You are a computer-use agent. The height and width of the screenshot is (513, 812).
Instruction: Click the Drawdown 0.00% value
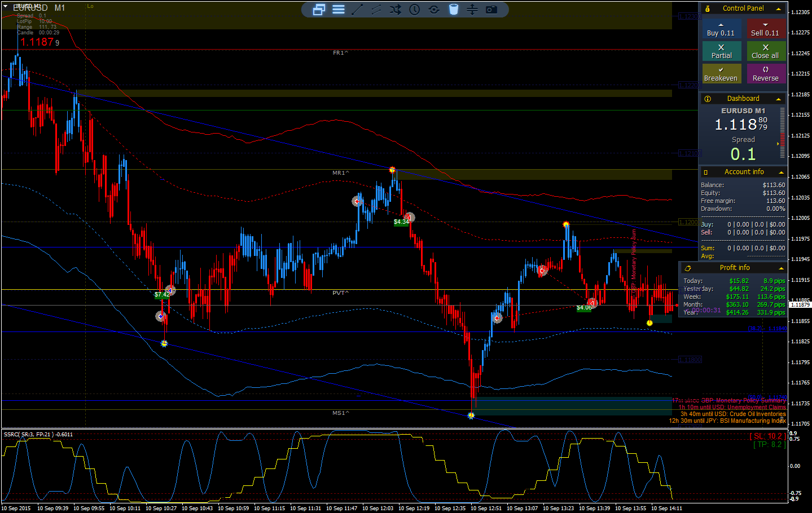pos(775,209)
